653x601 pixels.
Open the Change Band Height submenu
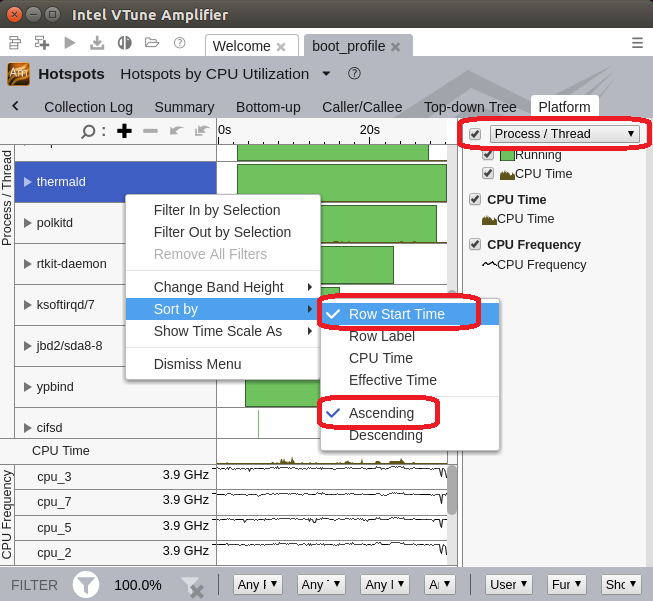pos(223,287)
